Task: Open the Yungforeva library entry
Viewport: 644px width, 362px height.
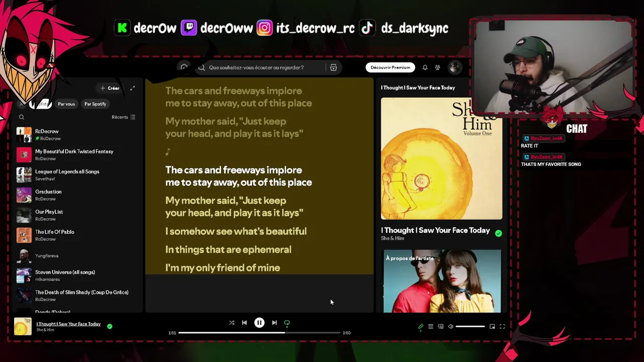Action: click(x=78, y=255)
